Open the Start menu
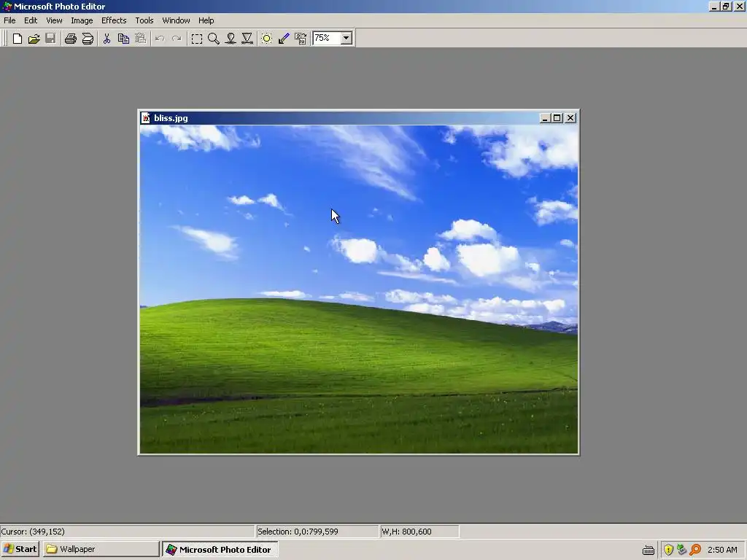Viewport: 747px width, 560px height. click(x=20, y=549)
